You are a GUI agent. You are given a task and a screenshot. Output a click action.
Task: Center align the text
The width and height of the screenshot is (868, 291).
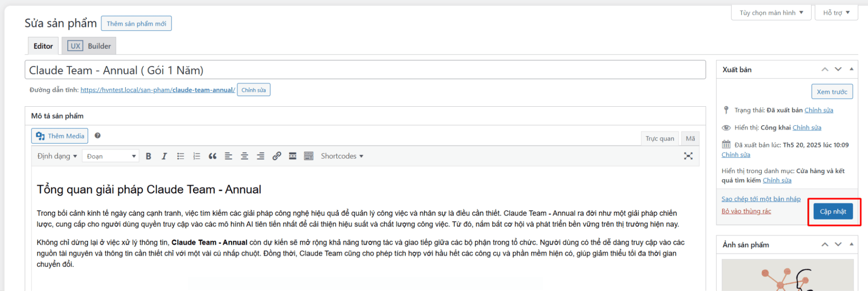click(x=244, y=156)
